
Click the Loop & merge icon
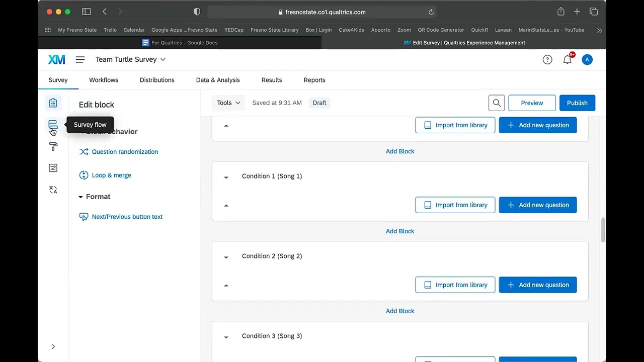coord(84,175)
